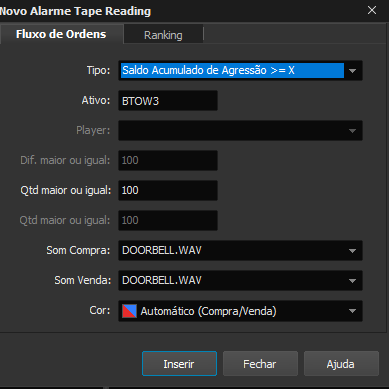Click the Inserir button
The width and height of the screenshot is (389, 389).
[x=179, y=364]
